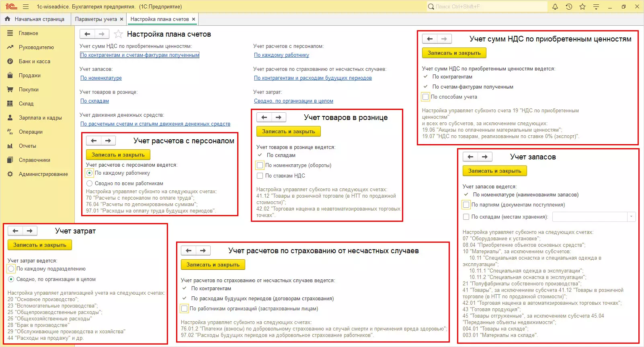Open the По складам storage dropdown arrow

coord(631,217)
